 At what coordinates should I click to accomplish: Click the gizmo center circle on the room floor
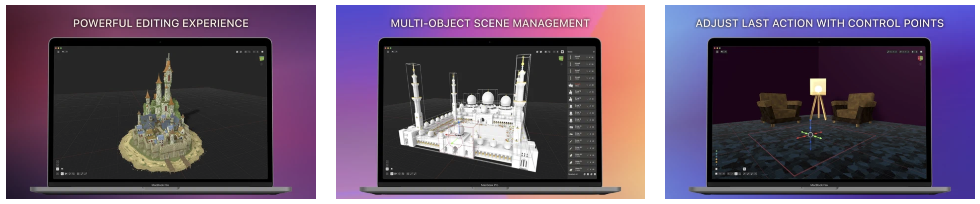click(x=810, y=135)
